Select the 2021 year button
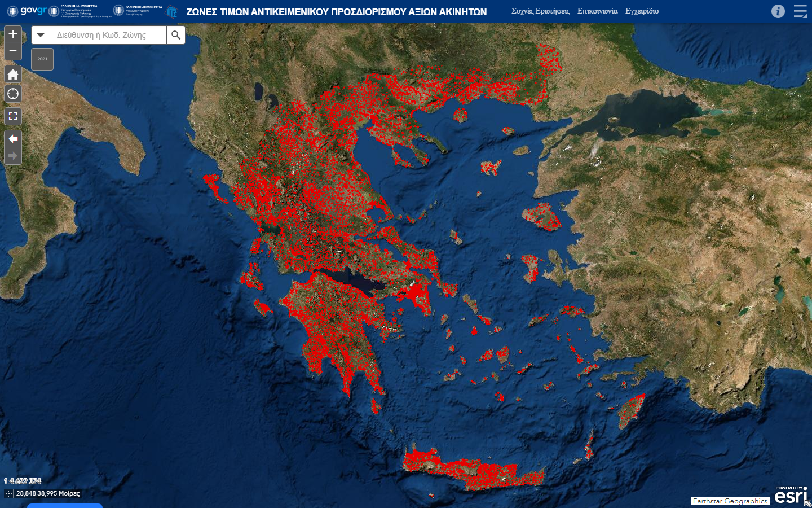Screen dimensions: 812x508 coord(42,59)
